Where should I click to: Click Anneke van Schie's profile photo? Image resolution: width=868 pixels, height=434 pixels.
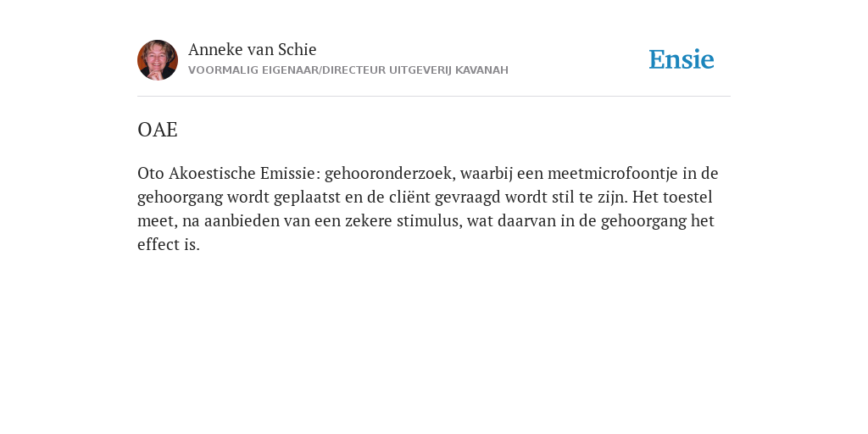[158, 60]
